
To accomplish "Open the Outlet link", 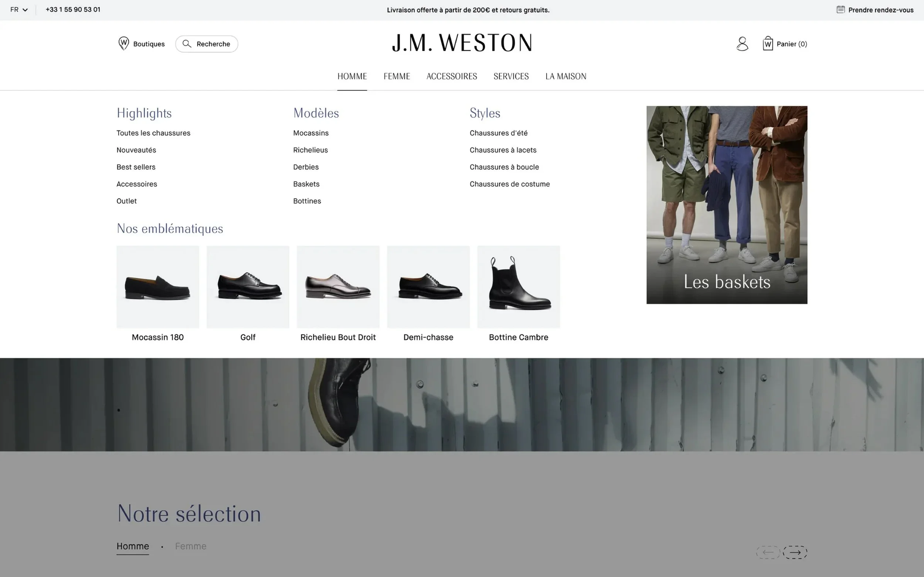I will click(x=126, y=201).
